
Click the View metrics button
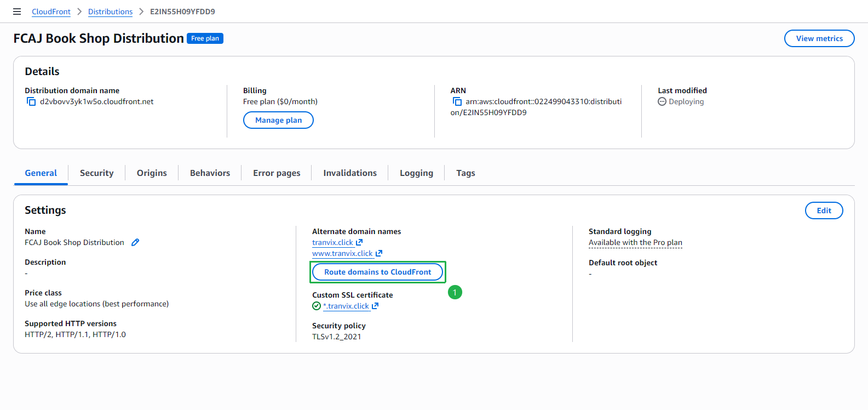click(819, 38)
